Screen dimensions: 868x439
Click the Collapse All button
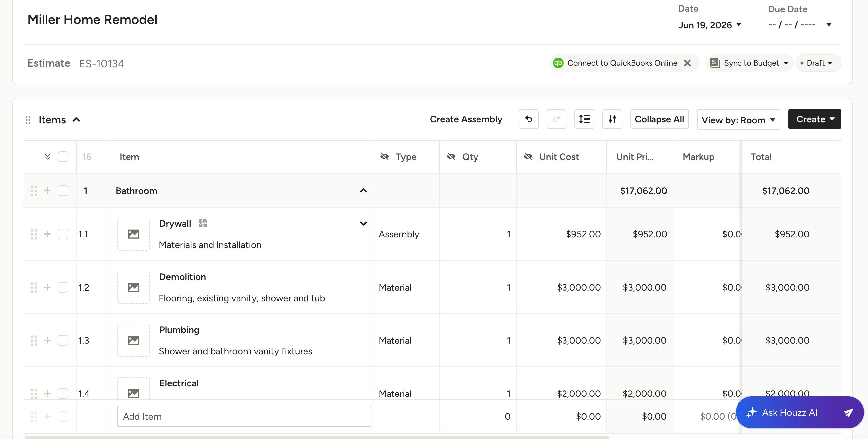[659, 119]
